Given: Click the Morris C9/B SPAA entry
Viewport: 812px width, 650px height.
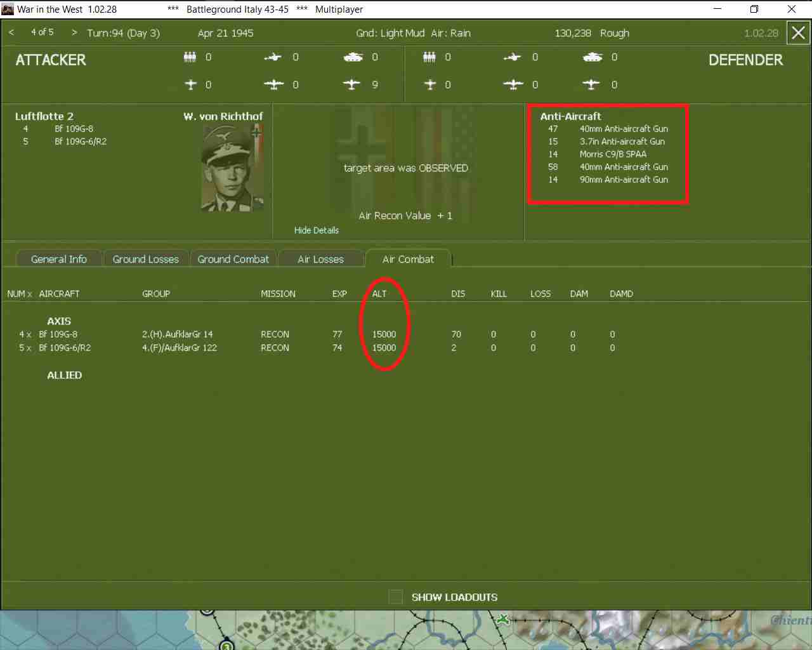Looking at the screenshot, I should click(x=613, y=154).
